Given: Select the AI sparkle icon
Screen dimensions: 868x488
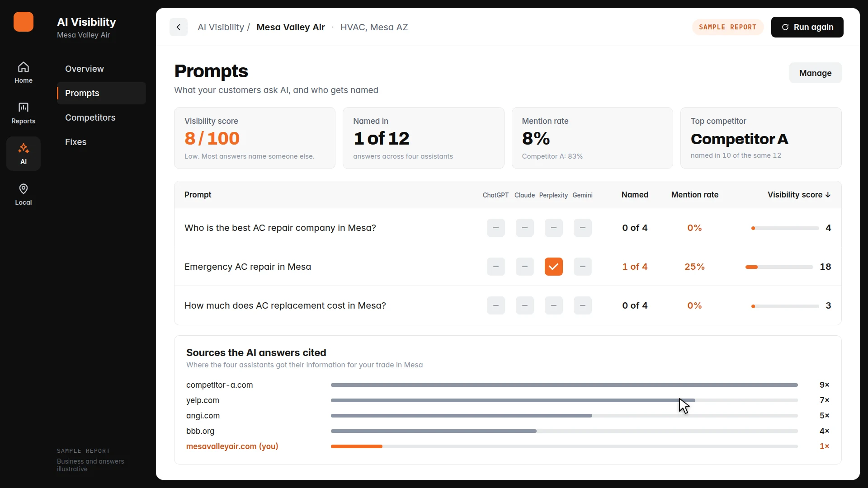Looking at the screenshot, I should tap(24, 148).
